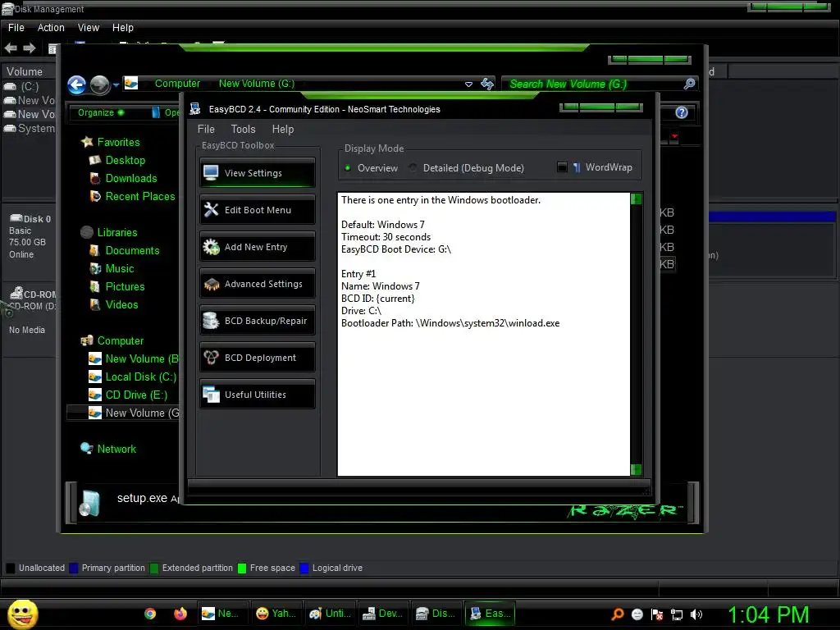Open Edit Boot Menu section
This screenshot has width=840, height=630.
point(257,209)
